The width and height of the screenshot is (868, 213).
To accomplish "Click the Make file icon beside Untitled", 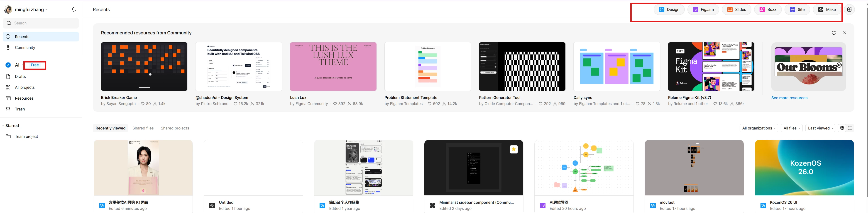I will 212,206.
